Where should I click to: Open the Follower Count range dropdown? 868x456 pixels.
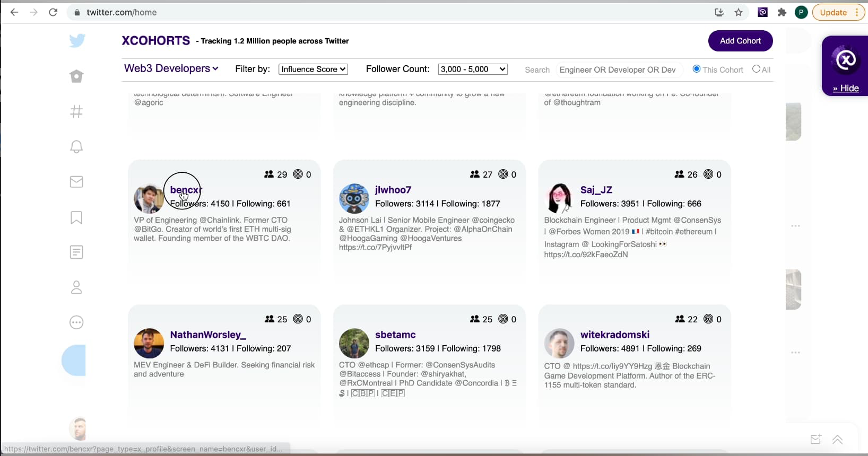tap(473, 69)
